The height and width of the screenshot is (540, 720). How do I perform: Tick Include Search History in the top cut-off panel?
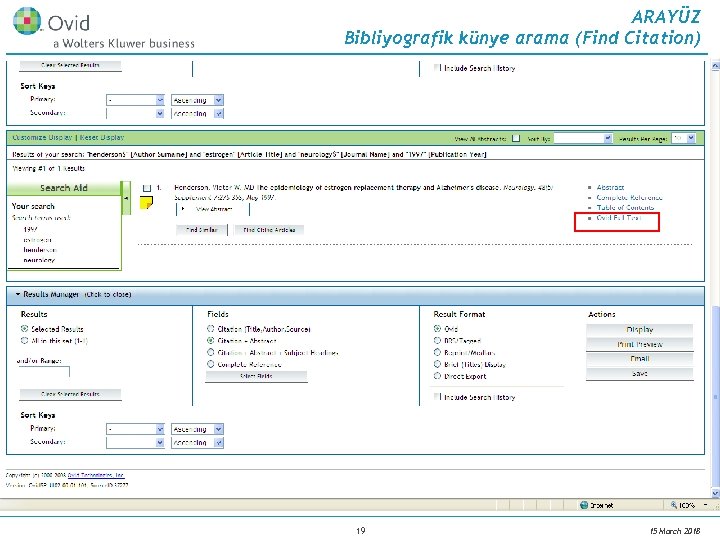click(437, 68)
